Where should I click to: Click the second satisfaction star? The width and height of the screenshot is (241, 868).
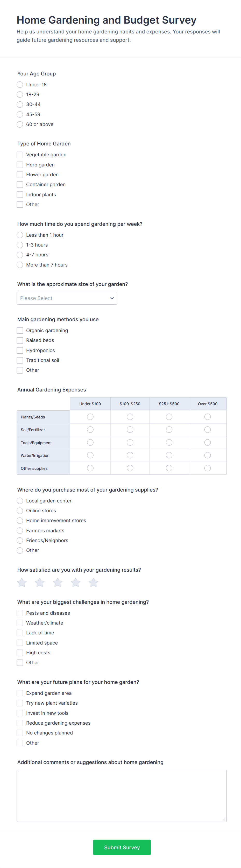click(40, 582)
